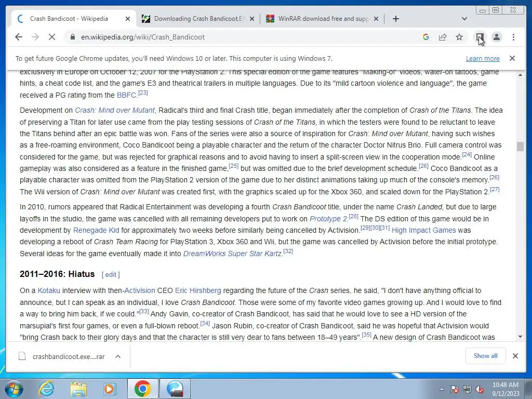Open Action Center flag icon in tray

454,389
